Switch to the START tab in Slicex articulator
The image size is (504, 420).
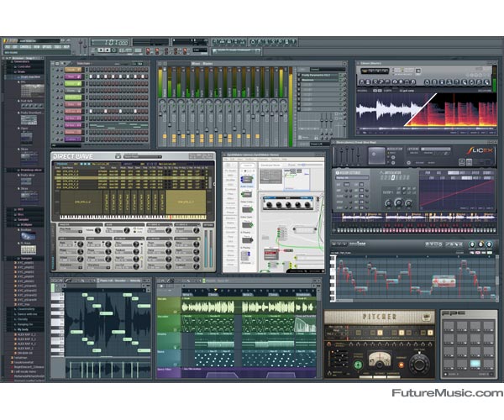pyautogui.click(x=487, y=173)
